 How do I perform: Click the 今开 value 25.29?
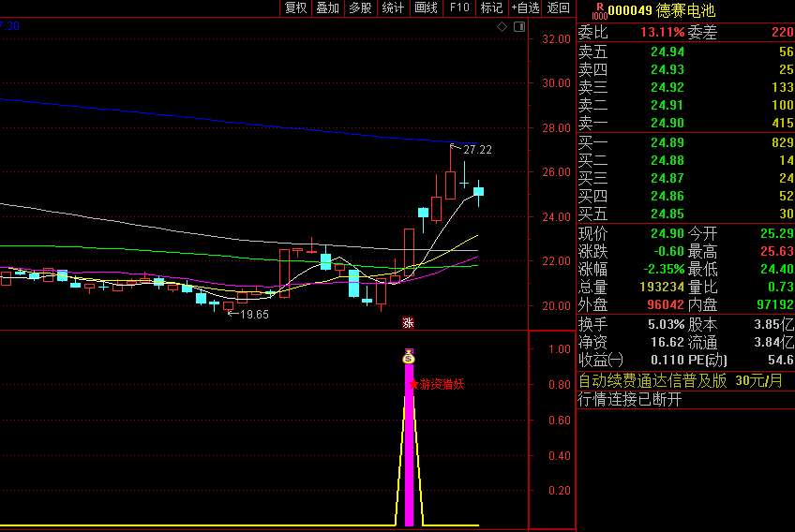777,233
